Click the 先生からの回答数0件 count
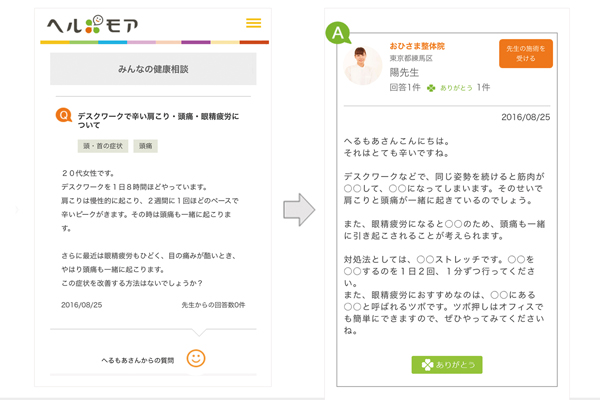This screenshot has width=600, height=400. [x=213, y=303]
